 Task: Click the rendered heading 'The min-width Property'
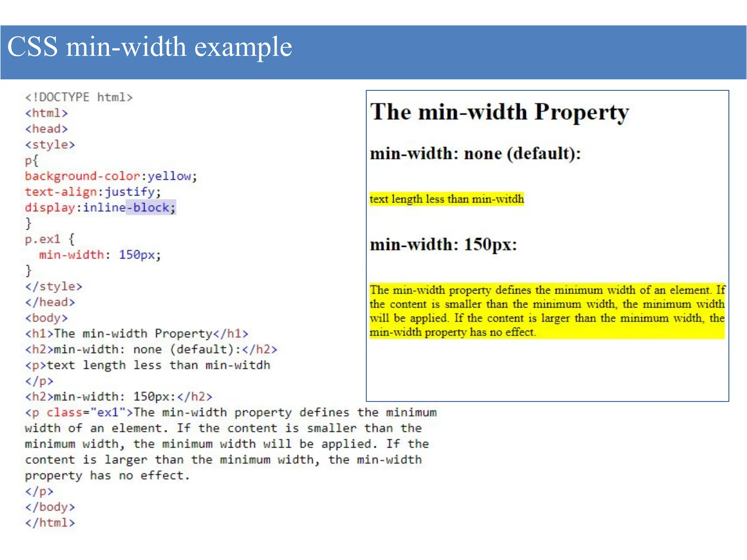pos(499,112)
